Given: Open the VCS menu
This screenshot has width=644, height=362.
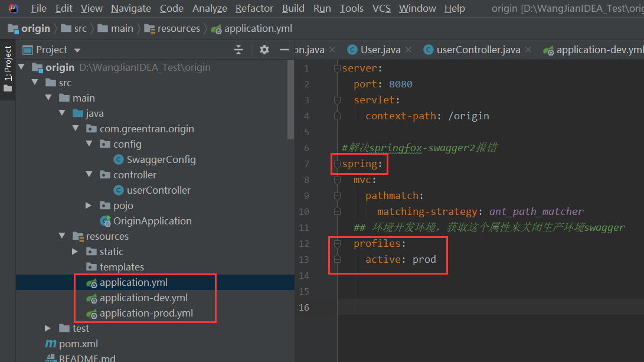Looking at the screenshot, I should pyautogui.click(x=381, y=8).
